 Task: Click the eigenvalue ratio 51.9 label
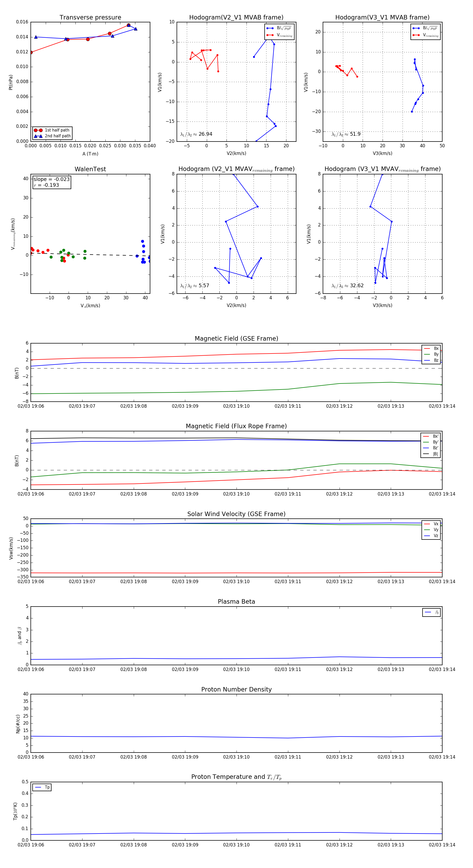pos(346,134)
